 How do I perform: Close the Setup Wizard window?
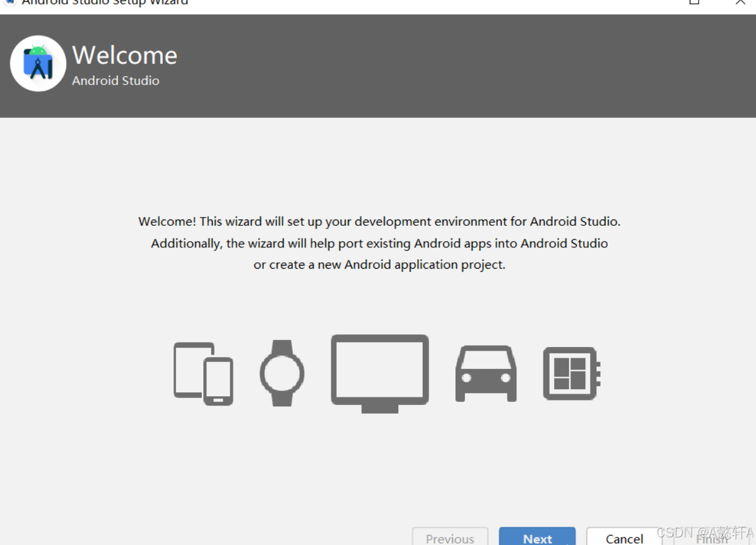click(740, 3)
